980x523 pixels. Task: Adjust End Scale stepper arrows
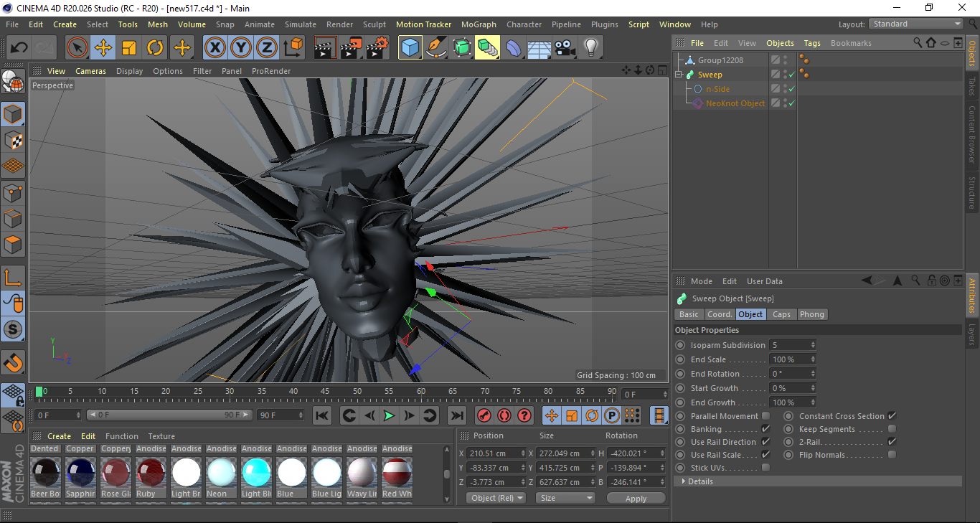pos(813,359)
